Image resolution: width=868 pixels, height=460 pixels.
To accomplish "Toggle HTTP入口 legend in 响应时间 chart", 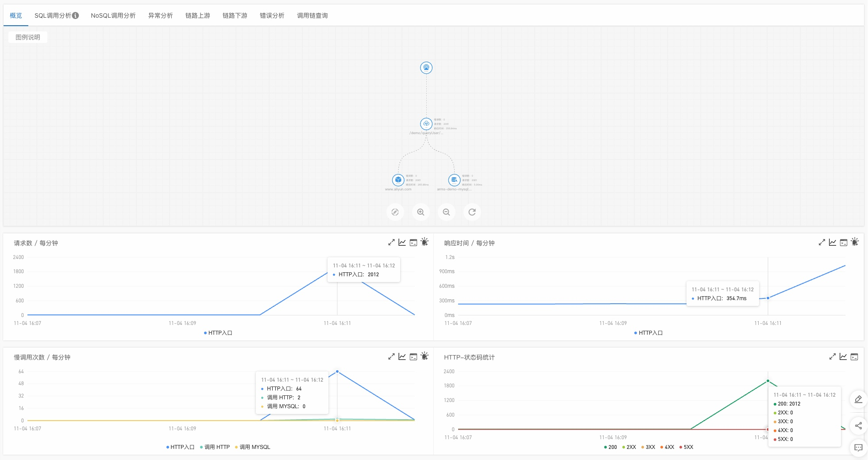I will [648, 333].
